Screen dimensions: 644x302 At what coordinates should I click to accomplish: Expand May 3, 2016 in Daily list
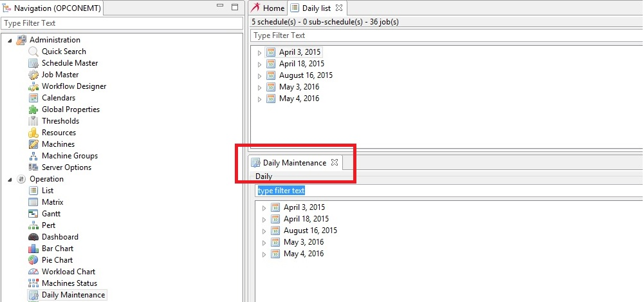(259, 87)
